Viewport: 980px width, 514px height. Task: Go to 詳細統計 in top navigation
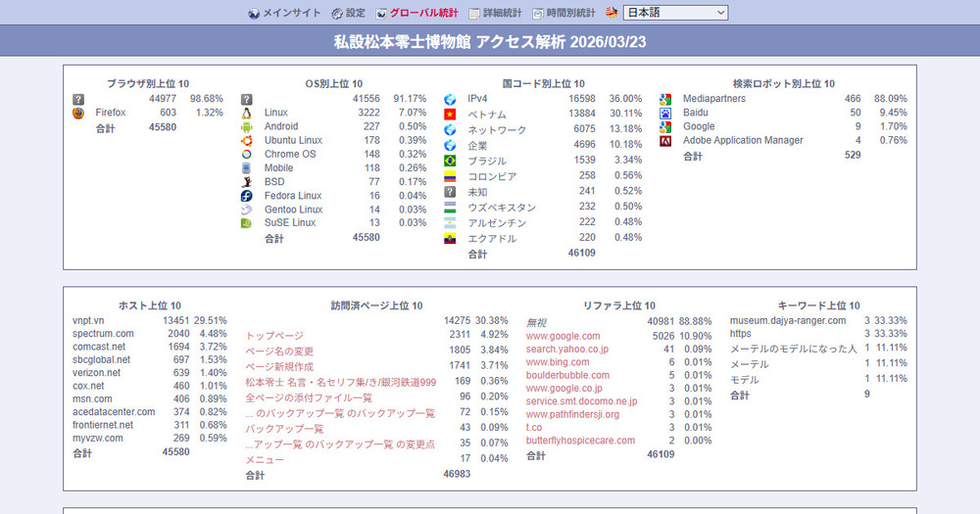pyautogui.click(x=503, y=13)
